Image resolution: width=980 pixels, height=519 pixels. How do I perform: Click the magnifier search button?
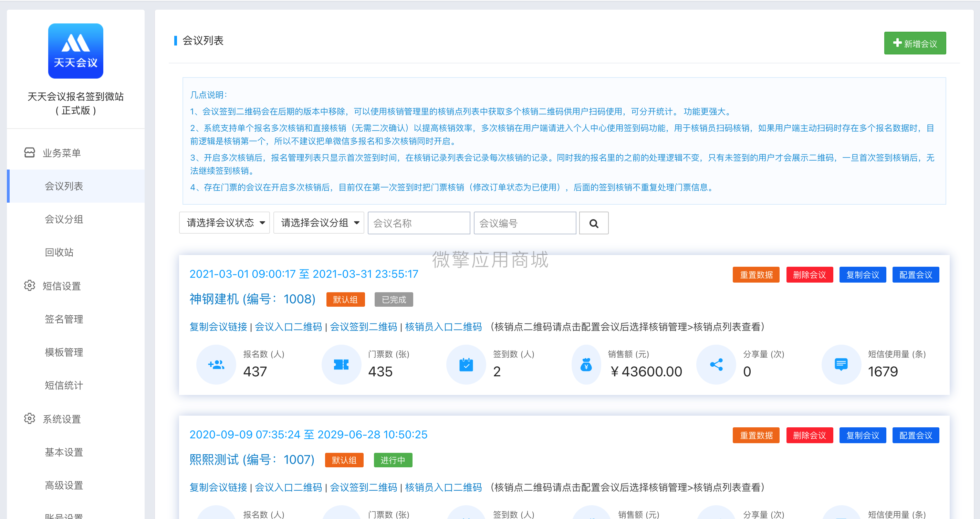click(594, 223)
